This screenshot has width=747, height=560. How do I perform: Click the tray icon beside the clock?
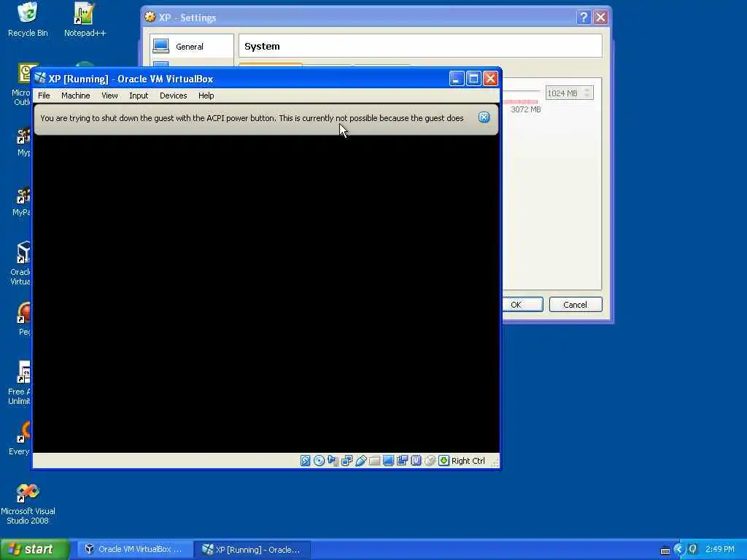[693, 549]
